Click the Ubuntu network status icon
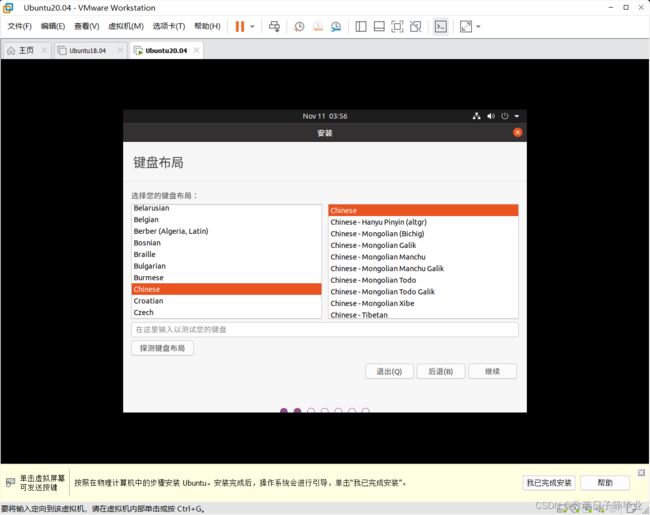This screenshot has height=515, width=650. (476, 116)
